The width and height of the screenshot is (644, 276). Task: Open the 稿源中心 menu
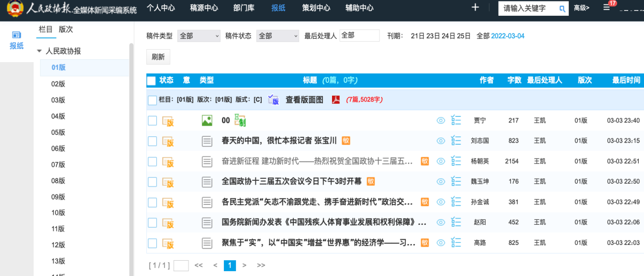[204, 8]
